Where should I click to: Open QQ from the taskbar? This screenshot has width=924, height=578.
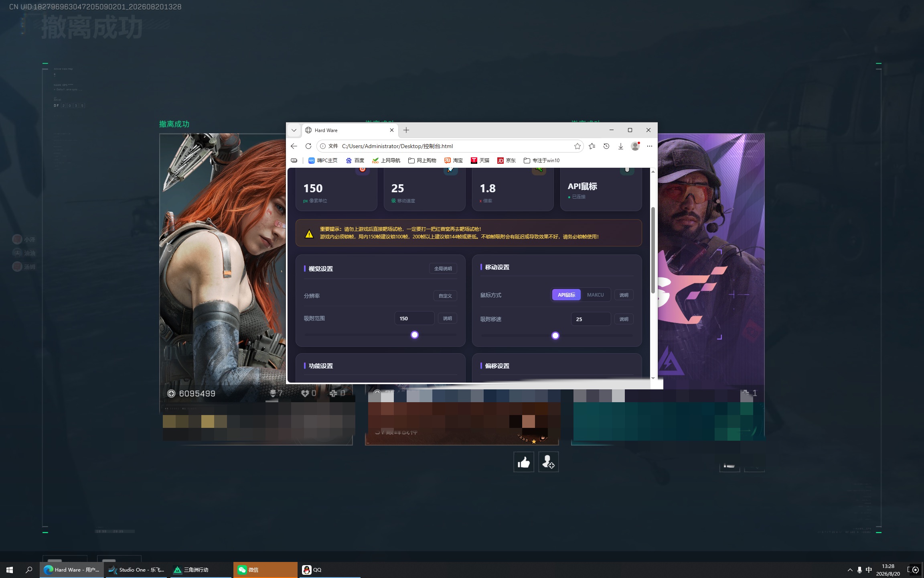click(x=330, y=570)
